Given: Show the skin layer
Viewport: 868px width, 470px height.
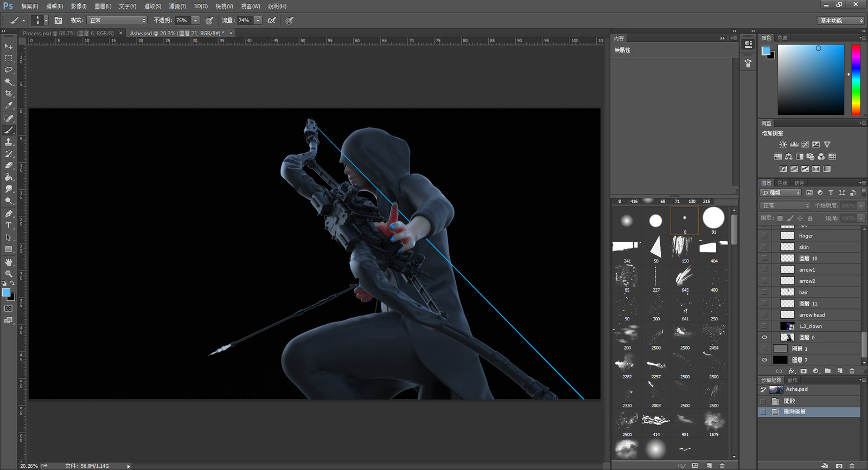Looking at the screenshot, I should click(x=764, y=247).
